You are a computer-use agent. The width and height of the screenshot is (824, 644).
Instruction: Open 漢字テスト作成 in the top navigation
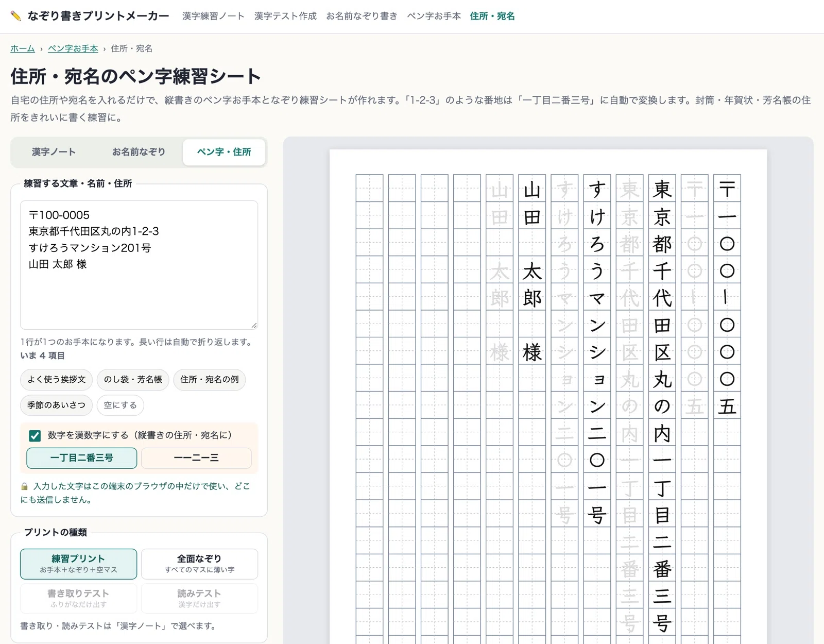285,16
